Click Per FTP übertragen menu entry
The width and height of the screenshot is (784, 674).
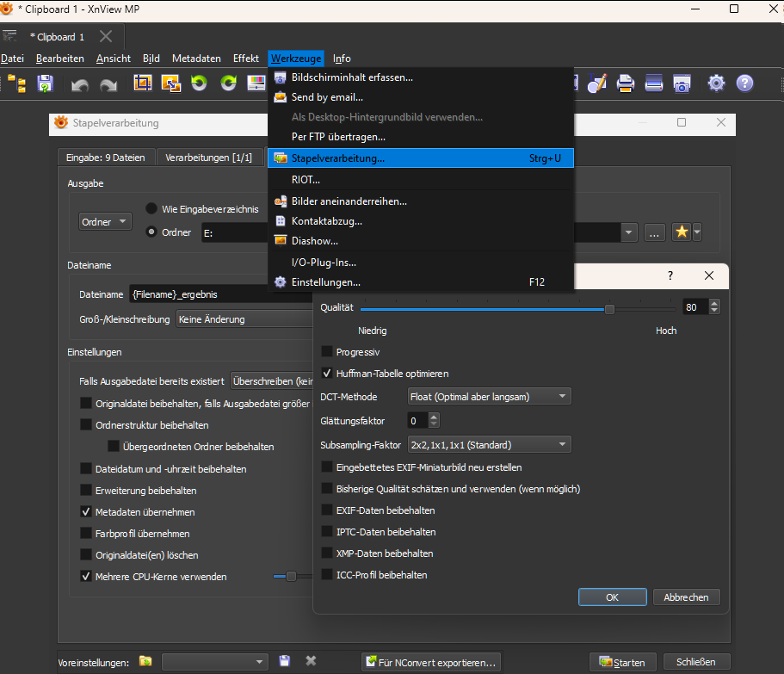[x=421, y=137]
